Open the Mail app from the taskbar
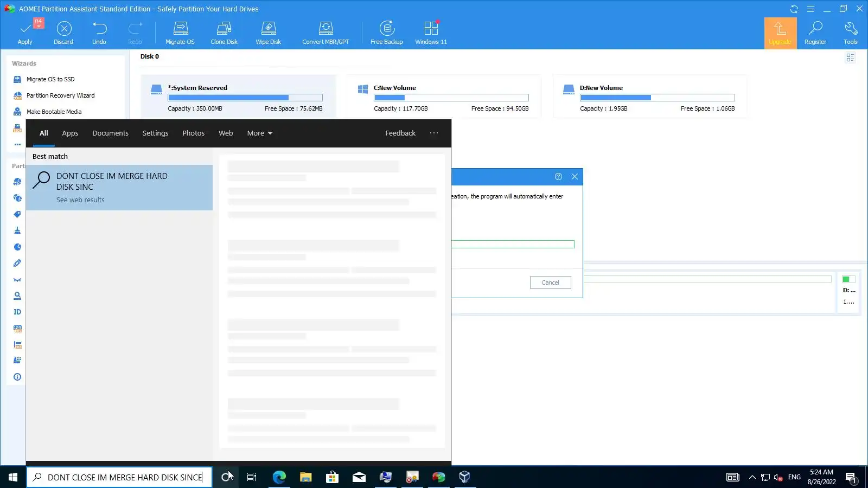The height and width of the screenshot is (488, 868). point(359,477)
